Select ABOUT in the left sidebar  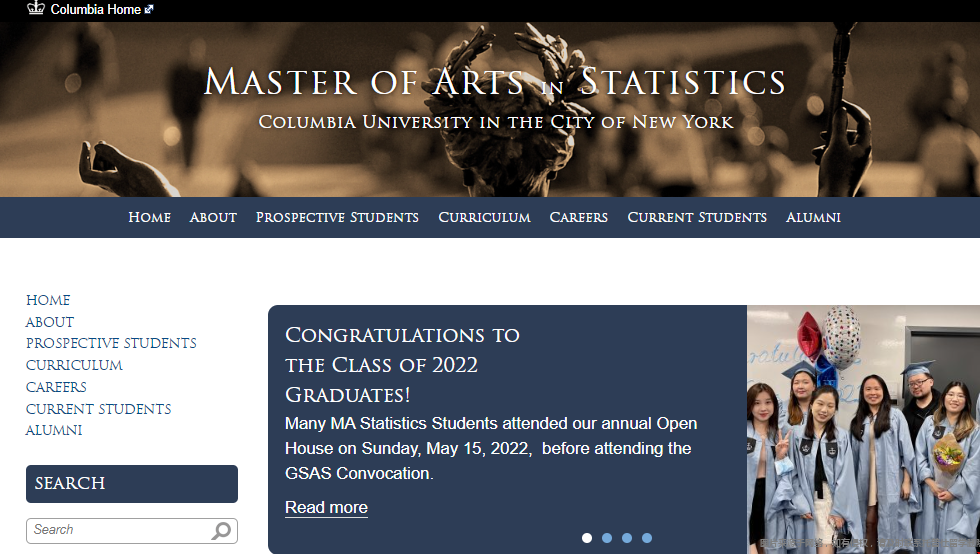(x=49, y=322)
